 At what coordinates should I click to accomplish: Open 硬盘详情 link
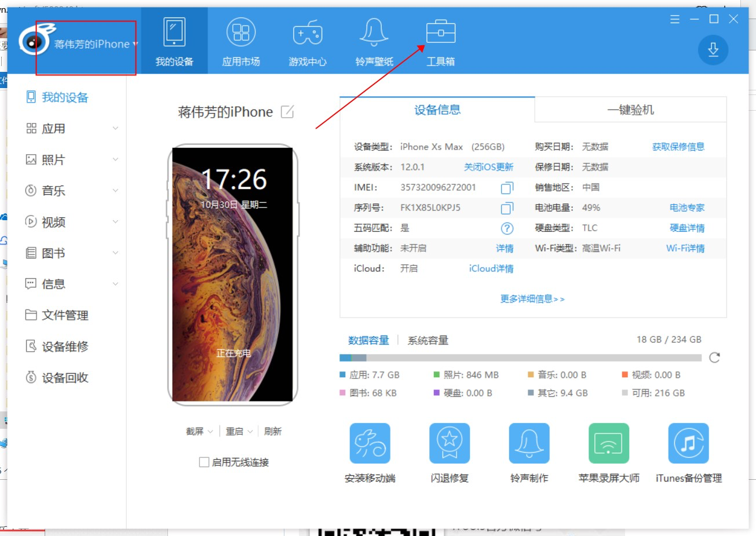[687, 228]
